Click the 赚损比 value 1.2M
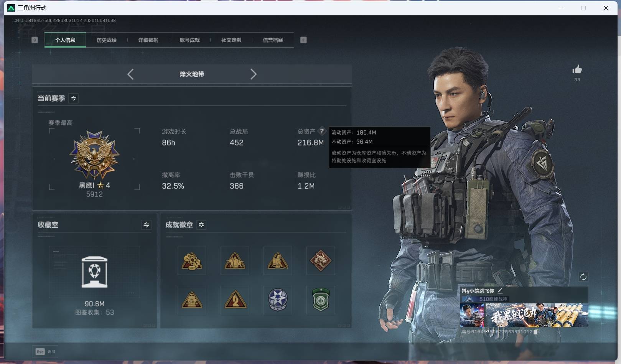The height and width of the screenshot is (364, 621). [306, 186]
